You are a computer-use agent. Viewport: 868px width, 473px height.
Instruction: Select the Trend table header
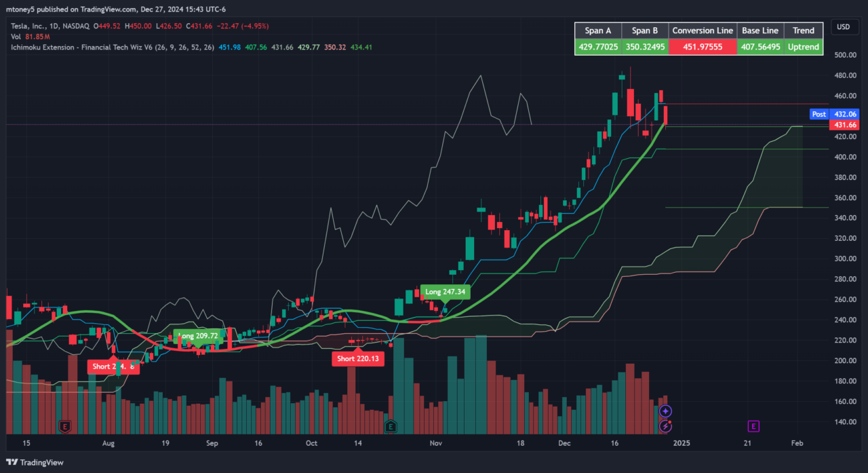(x=804, y=31)
